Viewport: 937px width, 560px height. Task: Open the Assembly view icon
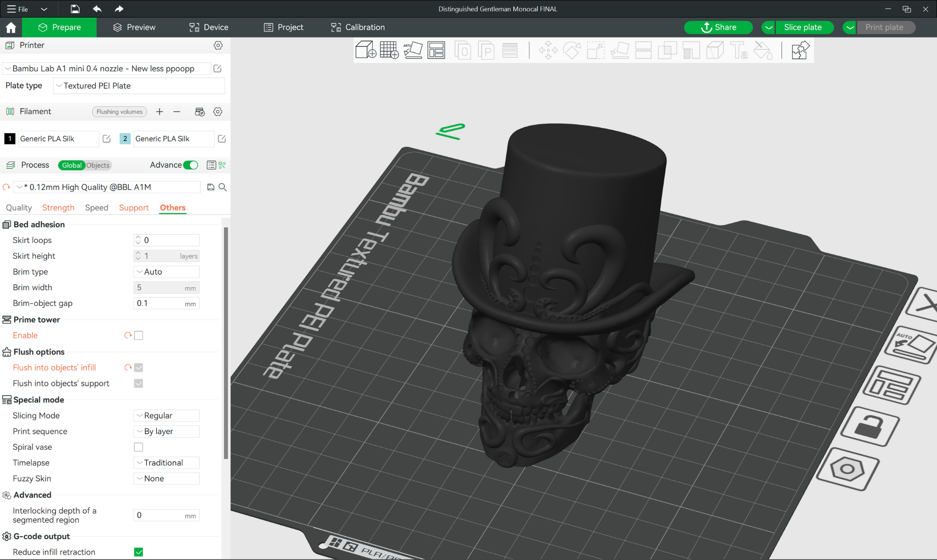(800, 50)
